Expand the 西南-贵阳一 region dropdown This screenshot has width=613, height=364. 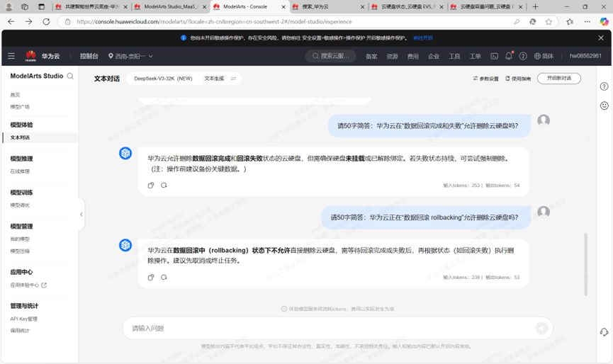click(130, 56)
